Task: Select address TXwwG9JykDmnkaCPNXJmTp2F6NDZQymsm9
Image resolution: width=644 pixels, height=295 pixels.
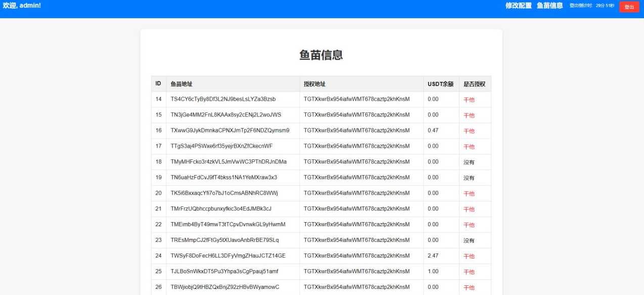Action: [230, 131]
